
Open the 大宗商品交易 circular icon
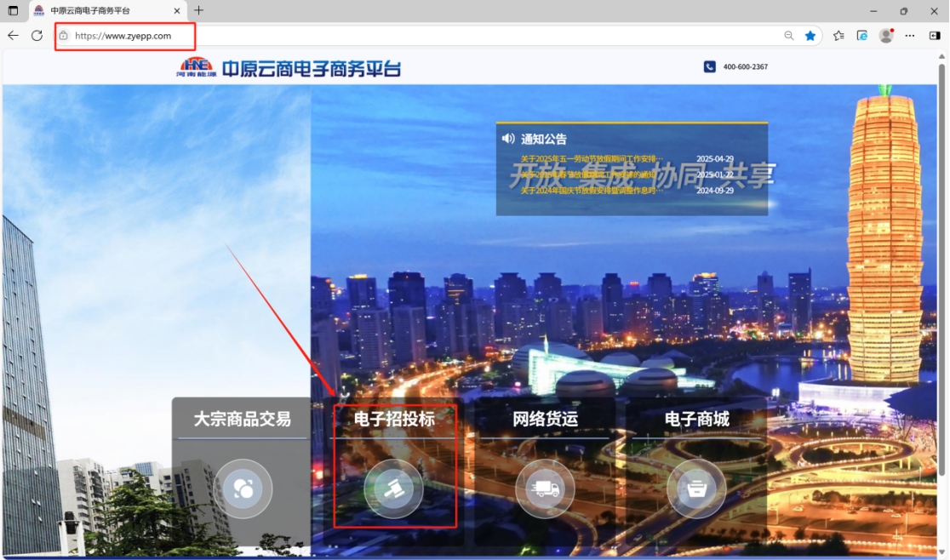[x=243, y=489]
